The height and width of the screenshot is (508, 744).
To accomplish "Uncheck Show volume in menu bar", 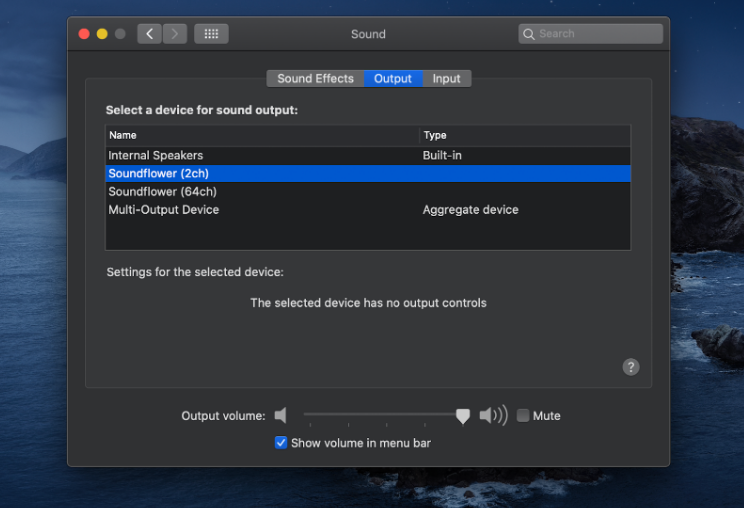I will (x=281, y=442).
